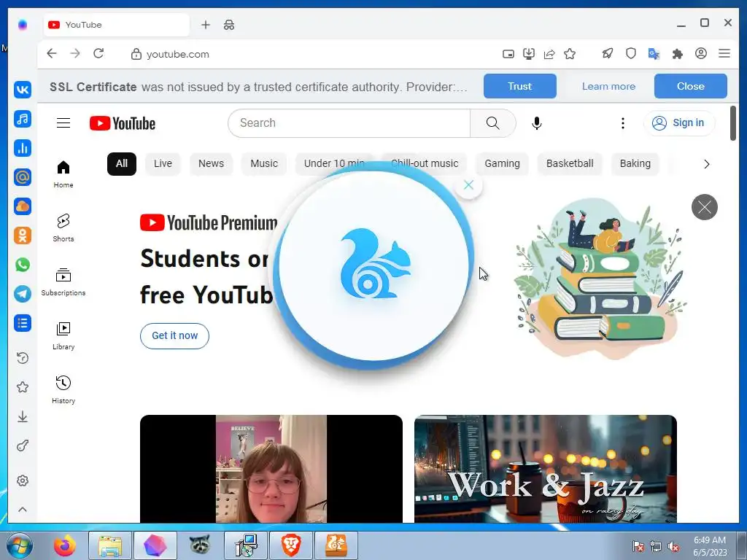
Task: Click the YouTube Search field
Action: (349, 122)
